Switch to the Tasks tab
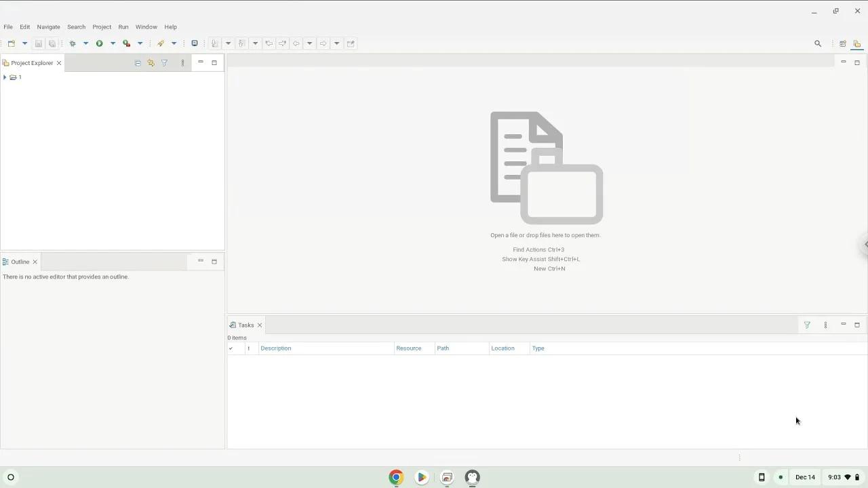This screenshot has height=488, width=868. [x=245, y=325]
